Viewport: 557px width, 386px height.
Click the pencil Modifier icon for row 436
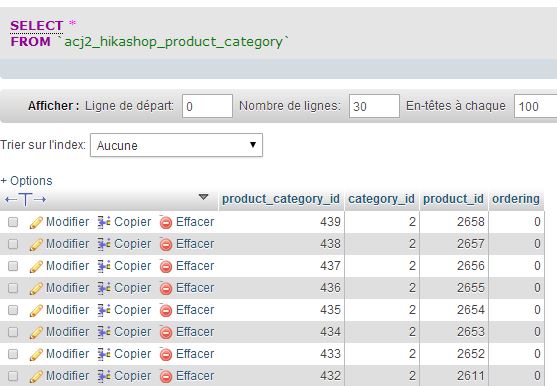[x=36, y=289]
